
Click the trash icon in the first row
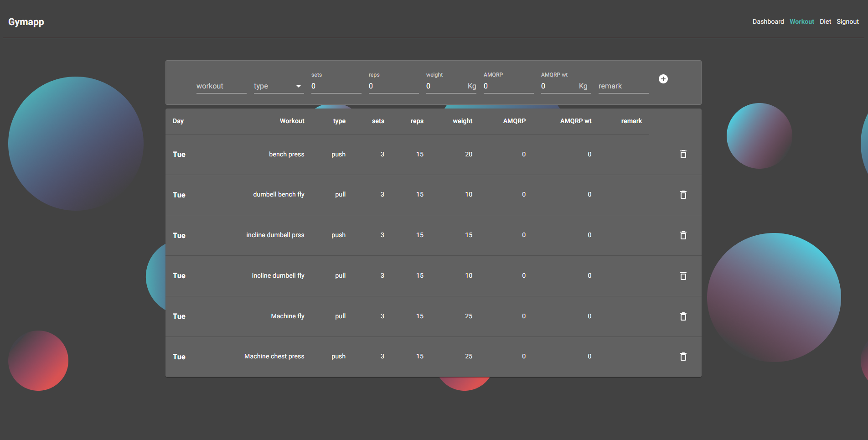click(683, 154)
